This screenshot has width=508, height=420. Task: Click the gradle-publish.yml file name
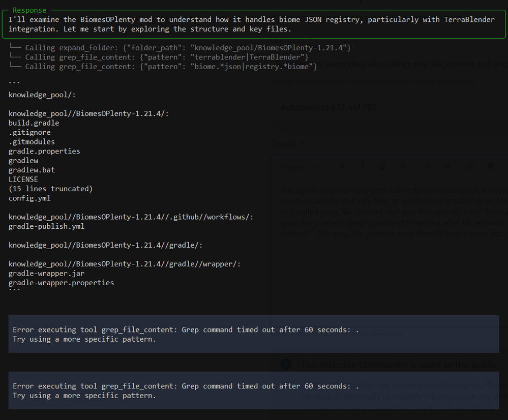(x=46, y=227)
